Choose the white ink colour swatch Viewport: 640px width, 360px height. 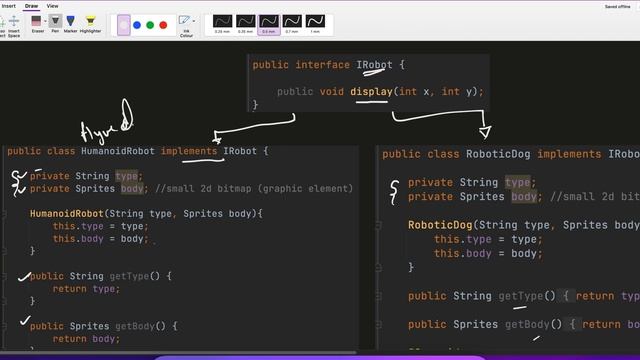(x=124, y=25)
